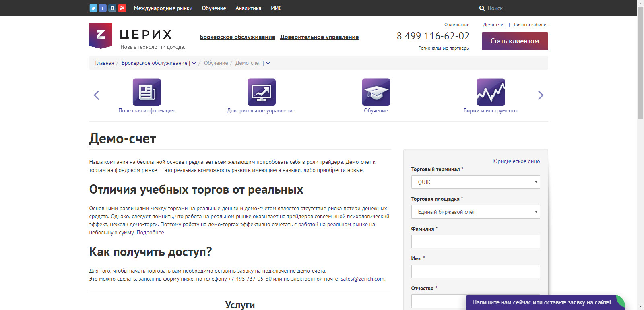Click the Демо-счет page heading
Screen dimensions: 644x310
[123, 139]
